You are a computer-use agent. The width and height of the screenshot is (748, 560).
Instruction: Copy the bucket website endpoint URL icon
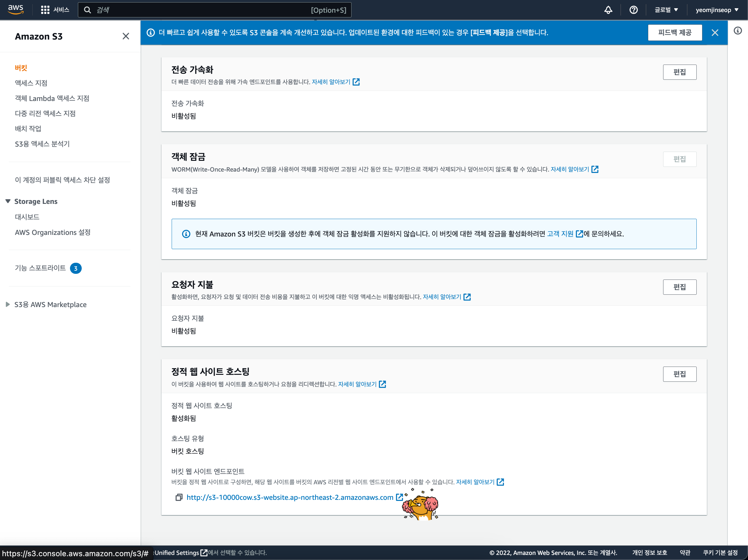(179, 497)
